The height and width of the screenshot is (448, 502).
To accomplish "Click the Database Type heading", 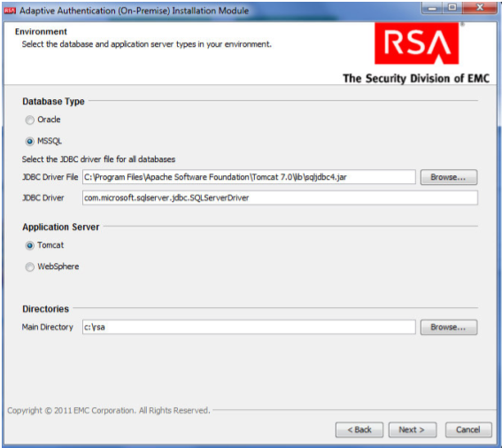I will pos(53,102).
